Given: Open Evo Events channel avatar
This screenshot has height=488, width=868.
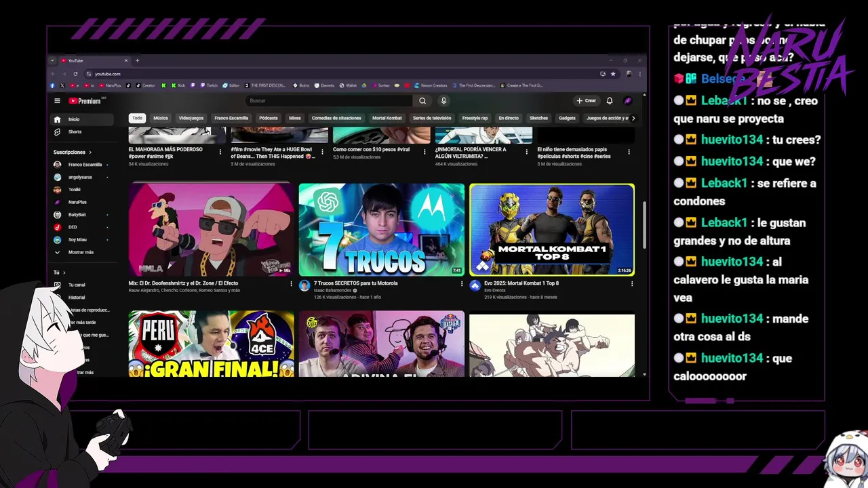Looking at the screenshot, I should [x=475, y=286].
